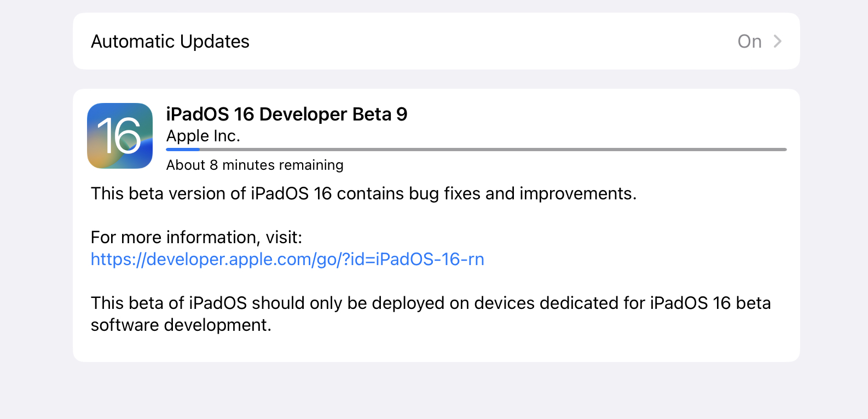
Task: Click the gray unfilled download progress track
Action: (x=493, y=149)
